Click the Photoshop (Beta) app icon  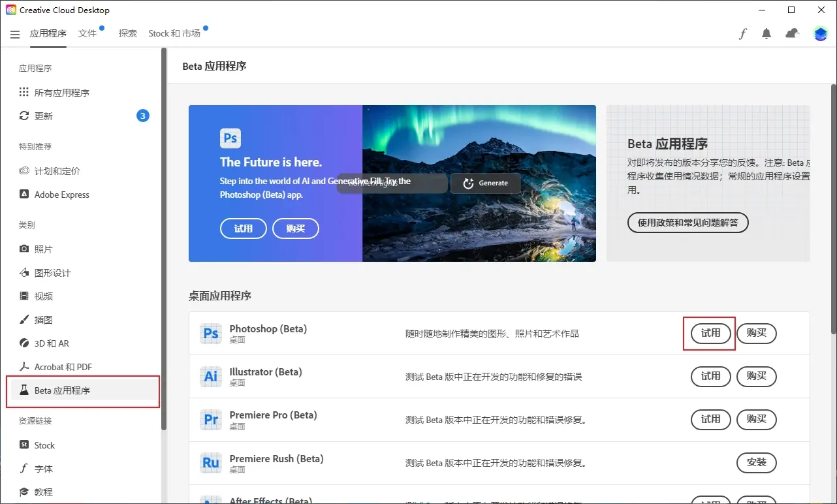pos(210,333)
